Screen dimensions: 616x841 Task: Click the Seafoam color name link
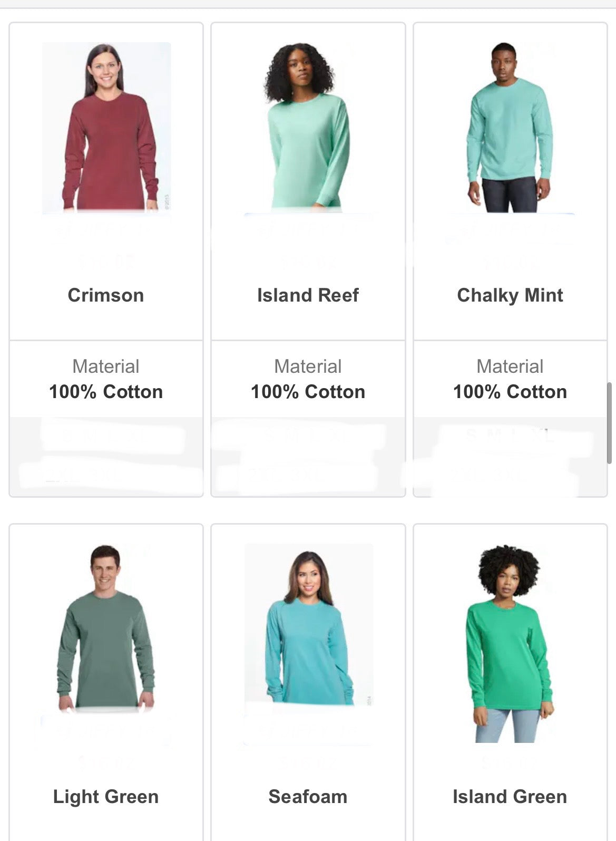[308, 797]
